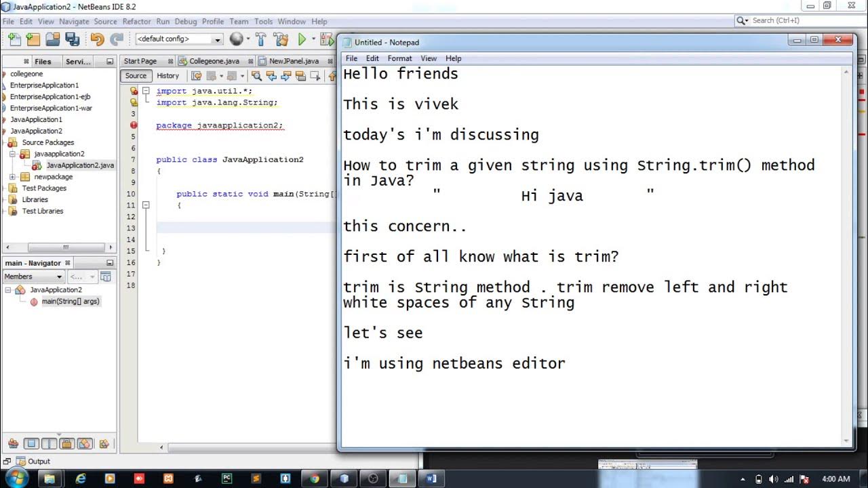
Task: Select main(String[] args) in Navigator
Action: point(71,302)
